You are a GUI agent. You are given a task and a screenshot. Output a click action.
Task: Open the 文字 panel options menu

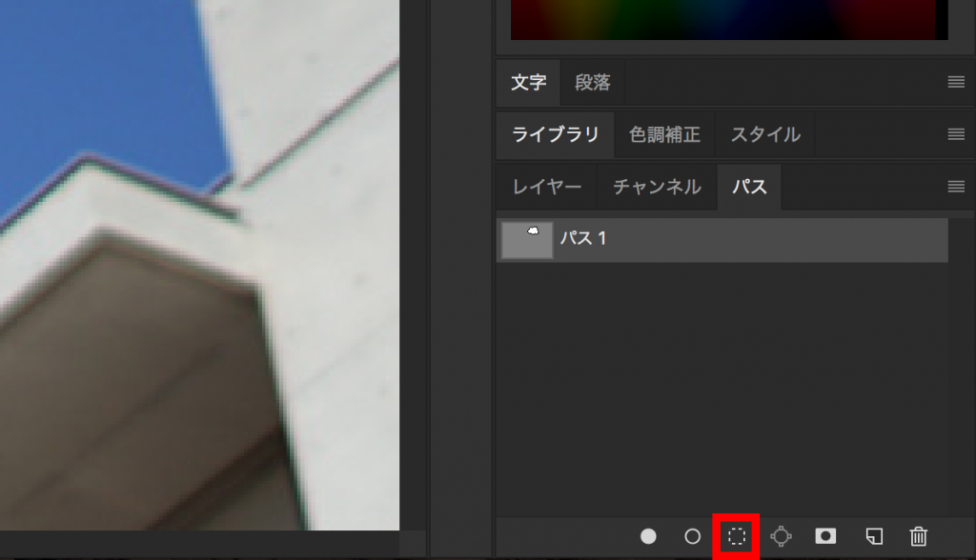pyautogui.click(x=956, y=82)
